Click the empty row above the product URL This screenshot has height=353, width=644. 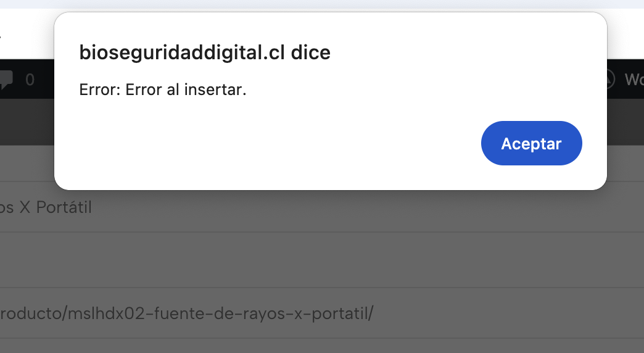pyautogui.click(x=308, y=260)
